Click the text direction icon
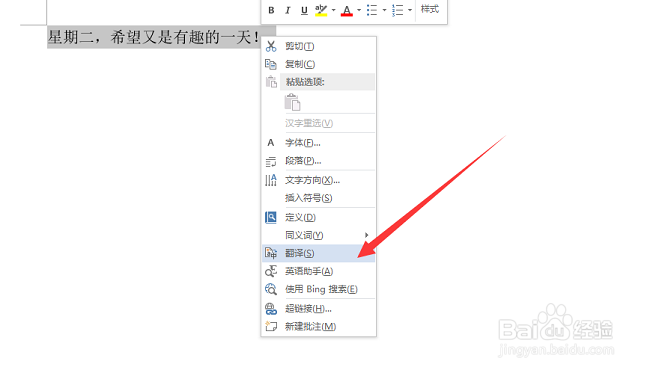The image size is (650, 373). (271, 180)
